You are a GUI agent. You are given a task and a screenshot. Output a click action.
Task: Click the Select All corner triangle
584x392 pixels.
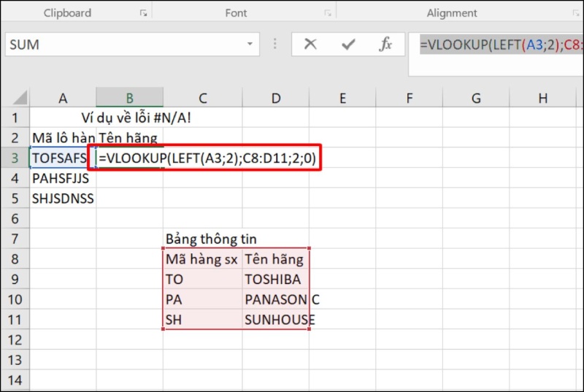coord(20,98)
